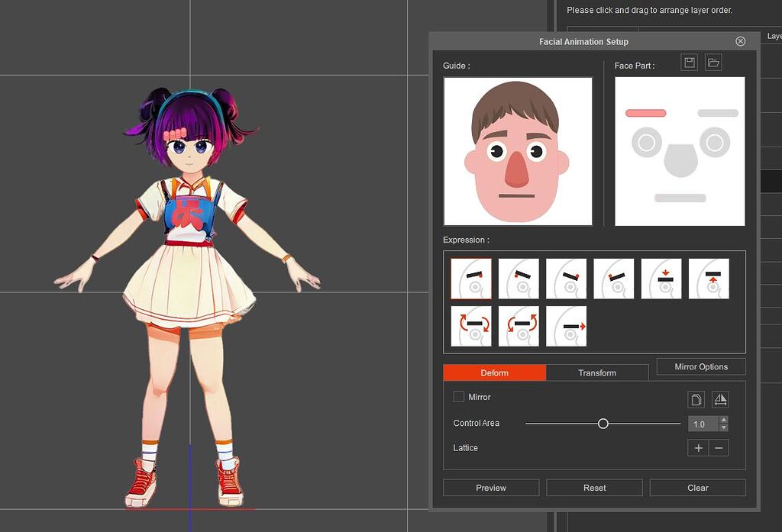This screenshot has height=532, width=782.
Task: Open the save facial profile icon
Action: 689,62
